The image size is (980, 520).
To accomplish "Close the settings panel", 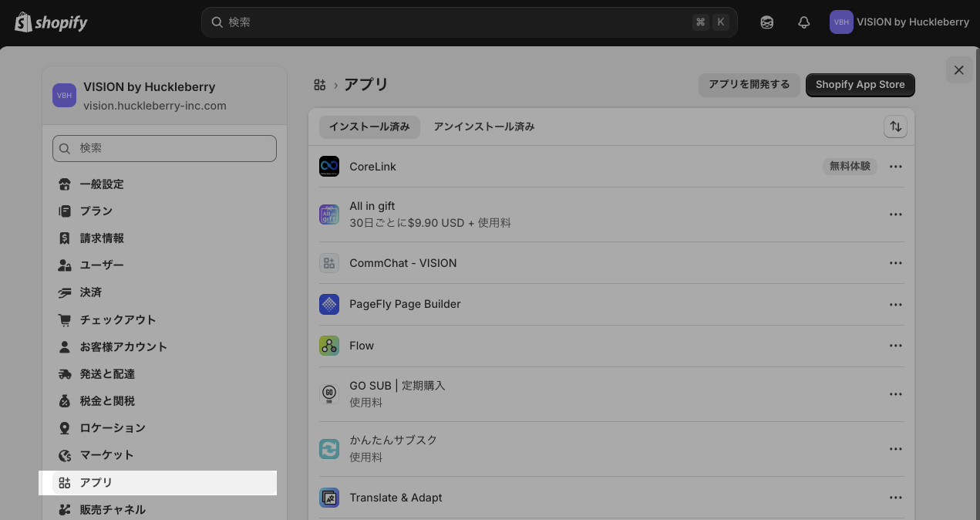I will click(x=958, y=70).
